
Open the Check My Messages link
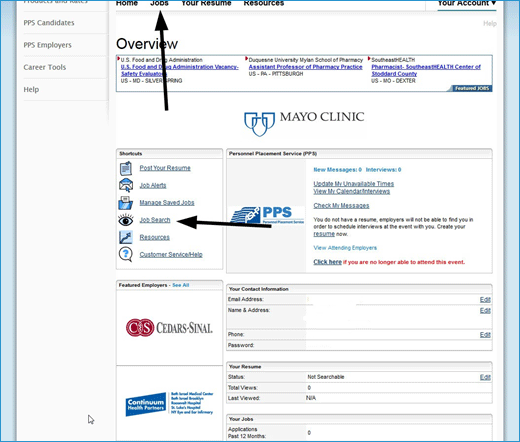341,206
